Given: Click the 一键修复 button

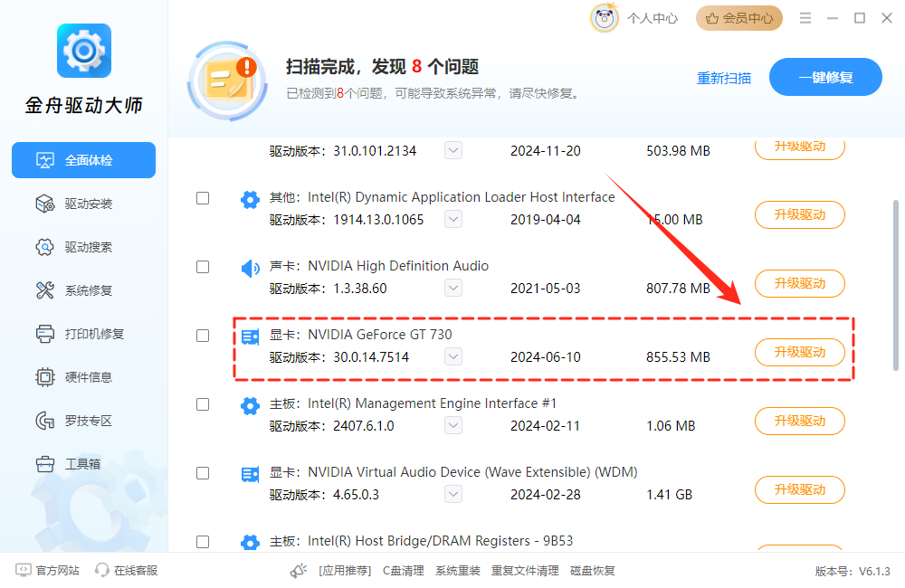Looking at the screenshot, I should click(x=825, y=77).
